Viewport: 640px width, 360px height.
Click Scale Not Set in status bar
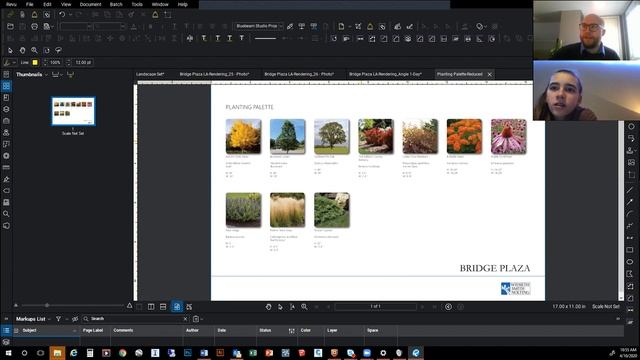(606, 307)
